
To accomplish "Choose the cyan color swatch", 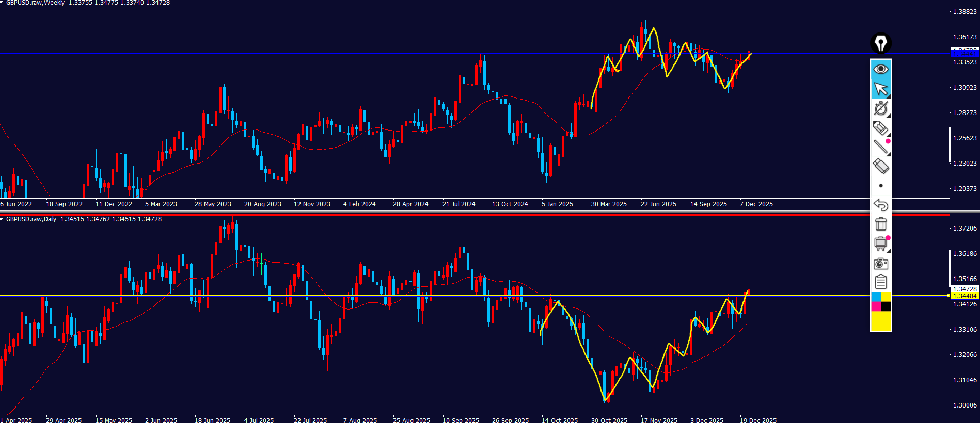I will point(876,297).
